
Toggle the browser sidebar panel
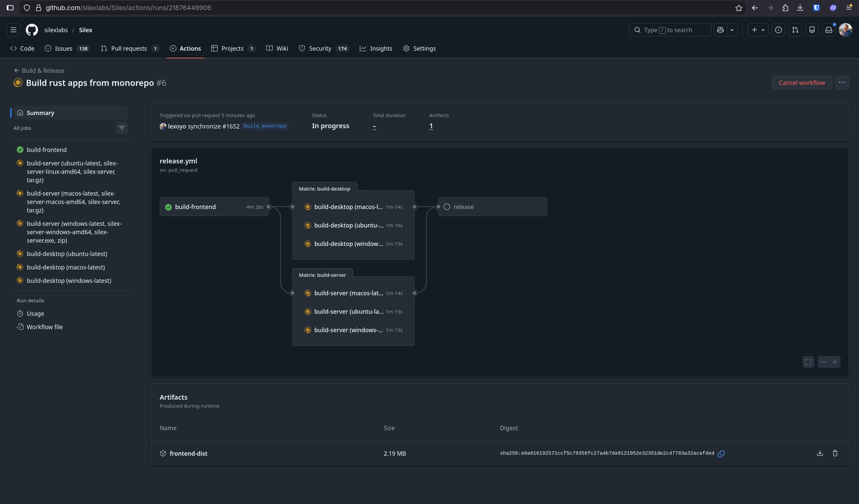tap(10, 8)
